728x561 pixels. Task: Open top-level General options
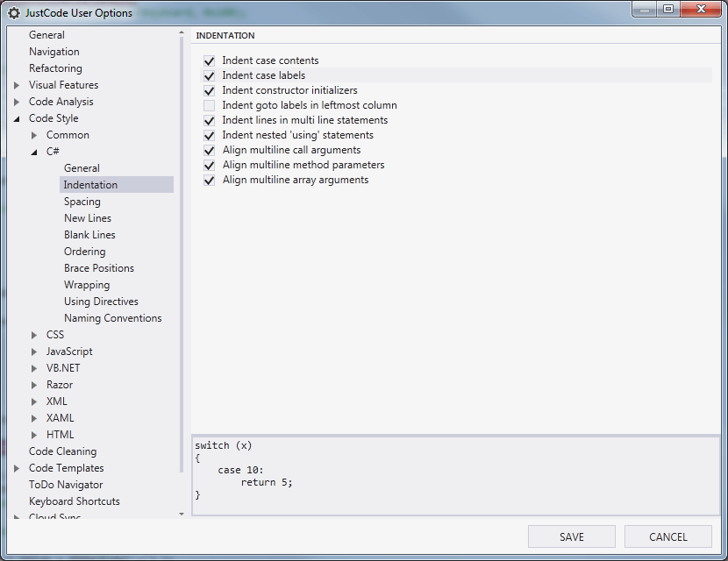click(46, 35)
